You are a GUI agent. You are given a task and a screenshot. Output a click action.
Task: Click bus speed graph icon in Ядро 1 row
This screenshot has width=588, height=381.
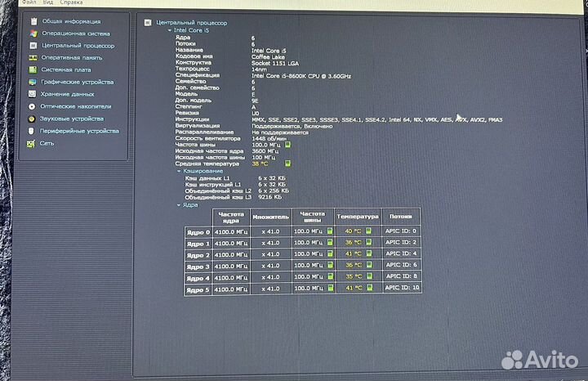tap(330, 243)
